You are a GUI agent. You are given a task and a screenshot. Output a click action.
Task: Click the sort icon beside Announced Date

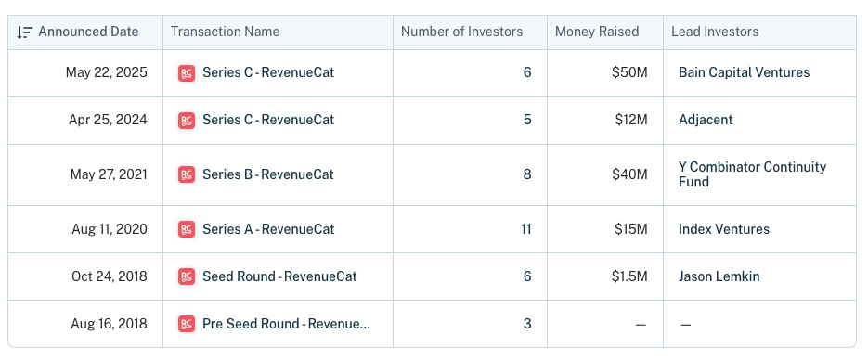tap(24, 32)
